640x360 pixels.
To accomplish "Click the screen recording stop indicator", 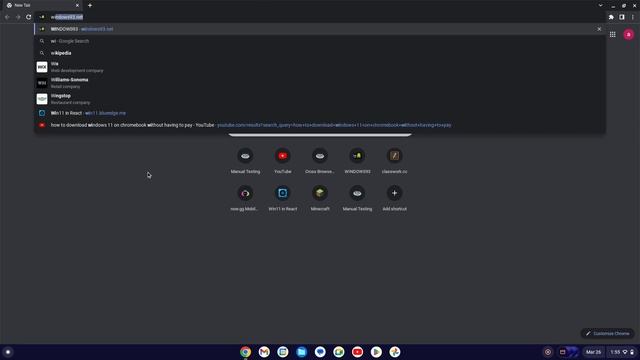I will 548,352.
